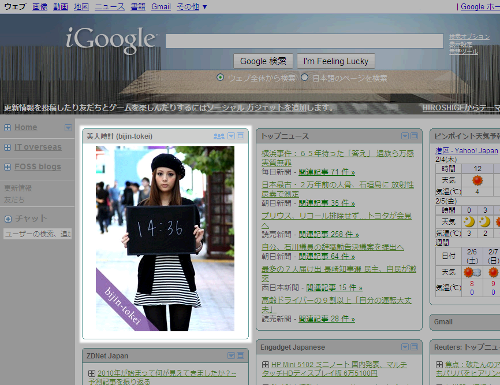
Task: Click the Google search button
Action: click(x=263, y=61)
